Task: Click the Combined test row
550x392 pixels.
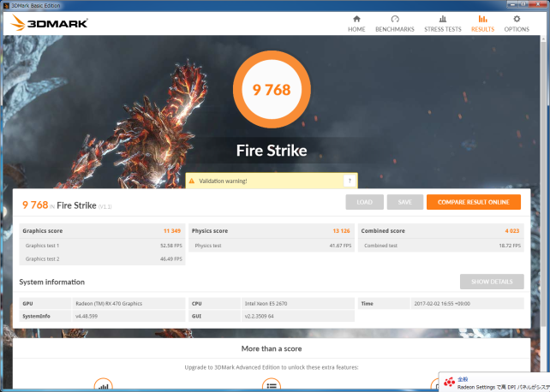Action: [x=441, y=246]
